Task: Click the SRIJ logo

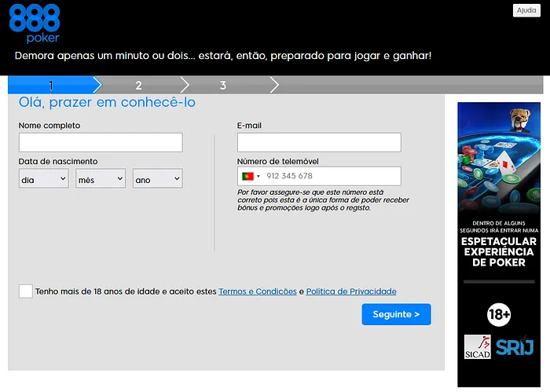Action: tap(515, 346)
